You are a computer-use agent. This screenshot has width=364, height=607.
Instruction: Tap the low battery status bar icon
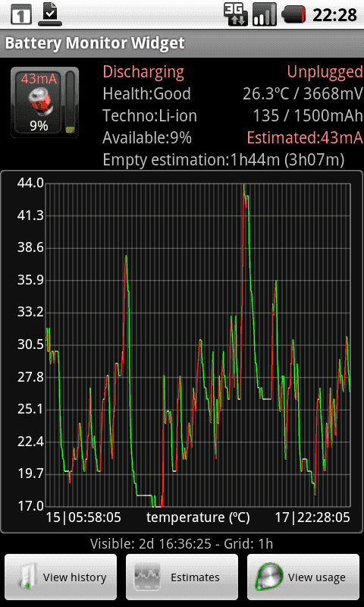coord(293,15)
